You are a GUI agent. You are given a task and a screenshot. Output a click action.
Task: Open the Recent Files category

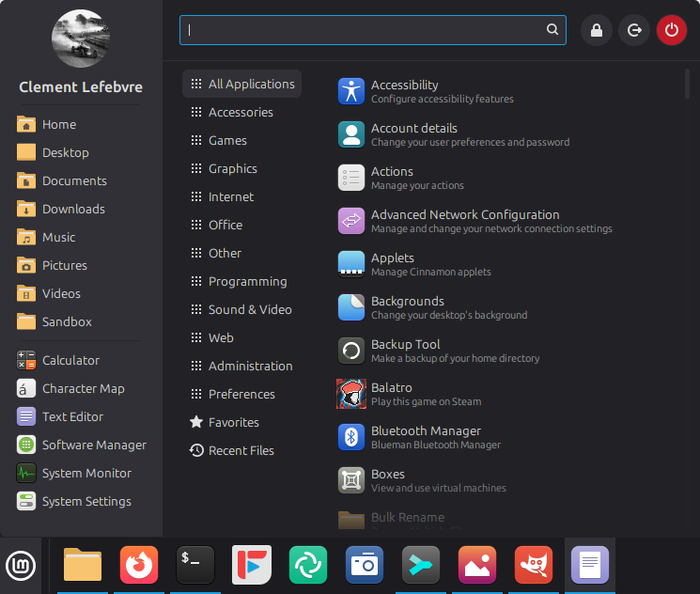point(241,450)
